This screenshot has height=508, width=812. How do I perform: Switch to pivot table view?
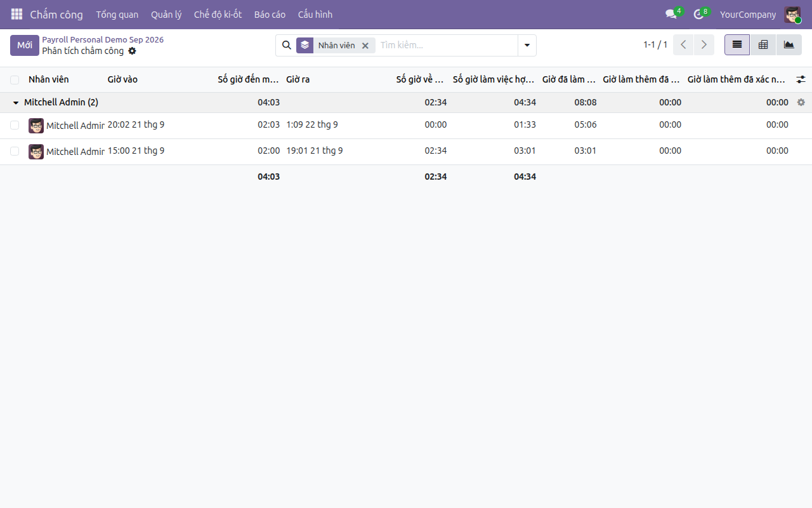(x=763, y=45)
